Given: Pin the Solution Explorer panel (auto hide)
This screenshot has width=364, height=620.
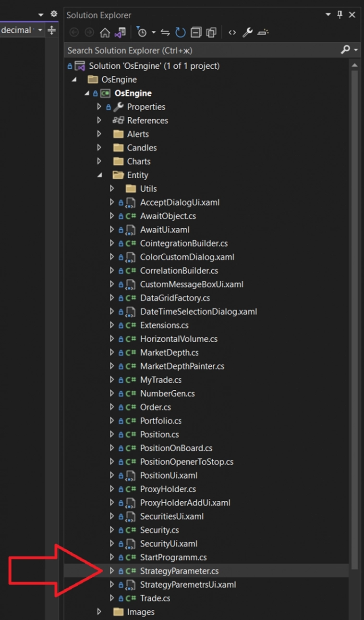Looking at the screenshot, I should click(340, 15).
